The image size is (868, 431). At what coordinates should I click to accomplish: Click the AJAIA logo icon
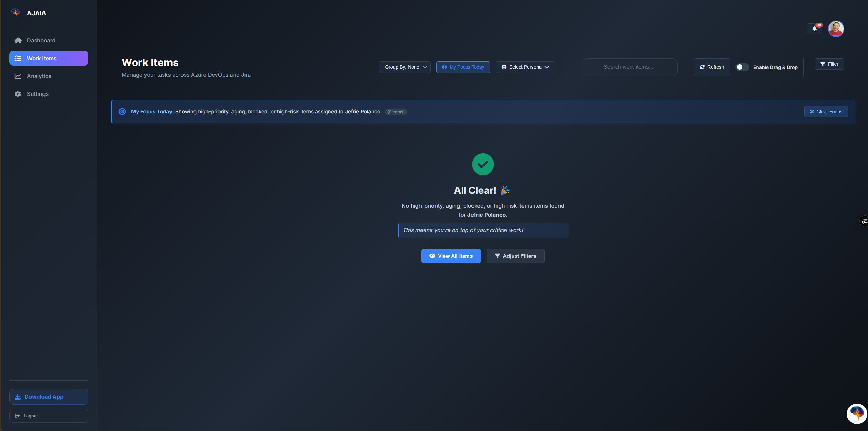click(15, 13)
